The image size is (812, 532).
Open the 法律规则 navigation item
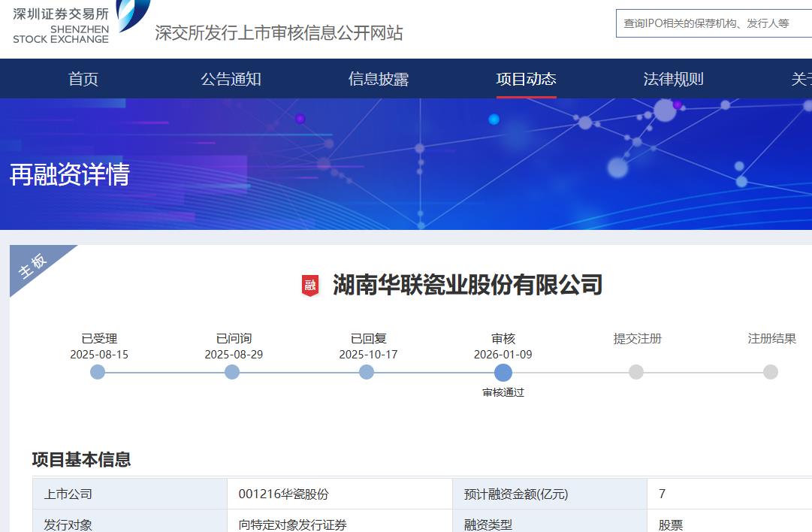[x=674, y=79]
